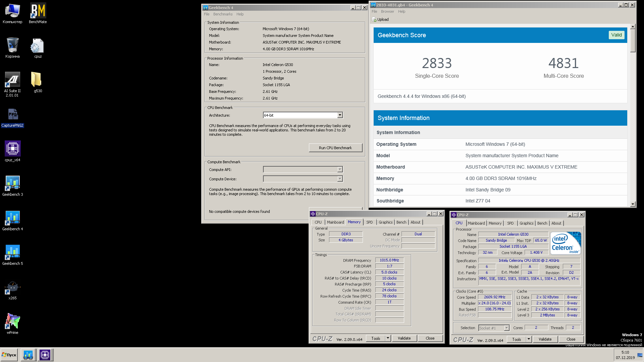Click Validate in the right CPU-Z window
This screenshot has height=362, width=644.
click(545, 339)
